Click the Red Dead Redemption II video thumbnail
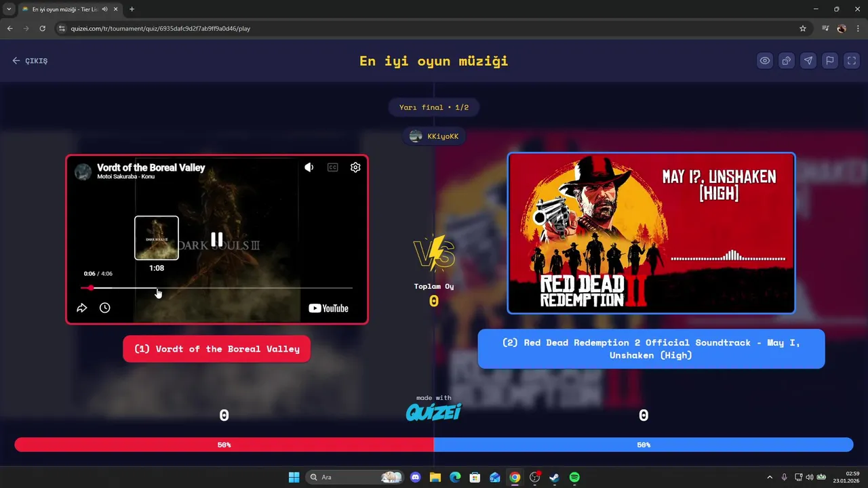The image size is (868, 488). [651, 233]
